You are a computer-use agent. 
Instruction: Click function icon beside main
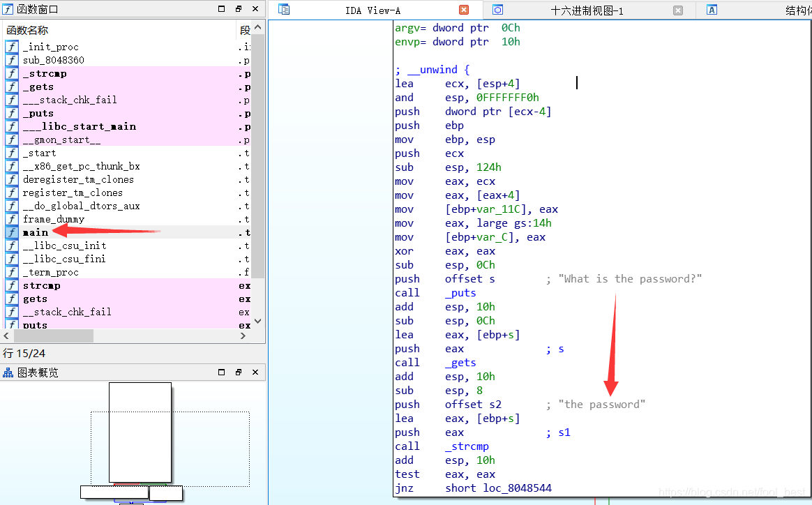(12, 232)
